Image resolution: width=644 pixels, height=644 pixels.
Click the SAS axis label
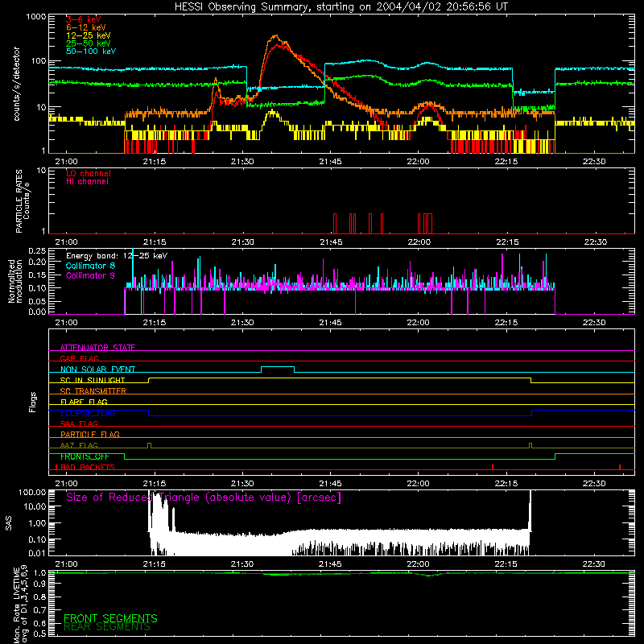click(x=9, y=522)
